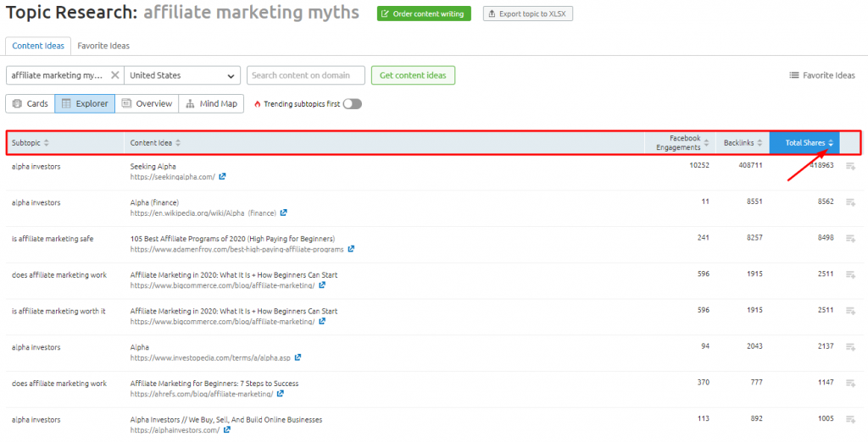Image resolution: width=868 pixels, height=442 pixels.
Task: Open the investopedia.com alpha.asp URL
Action: pyautogui.click(x=210, y=358)
